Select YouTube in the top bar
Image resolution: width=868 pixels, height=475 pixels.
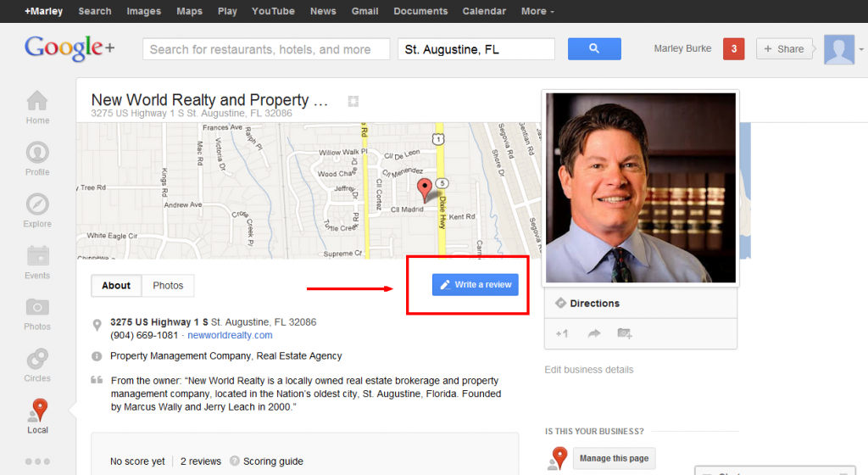273,11
